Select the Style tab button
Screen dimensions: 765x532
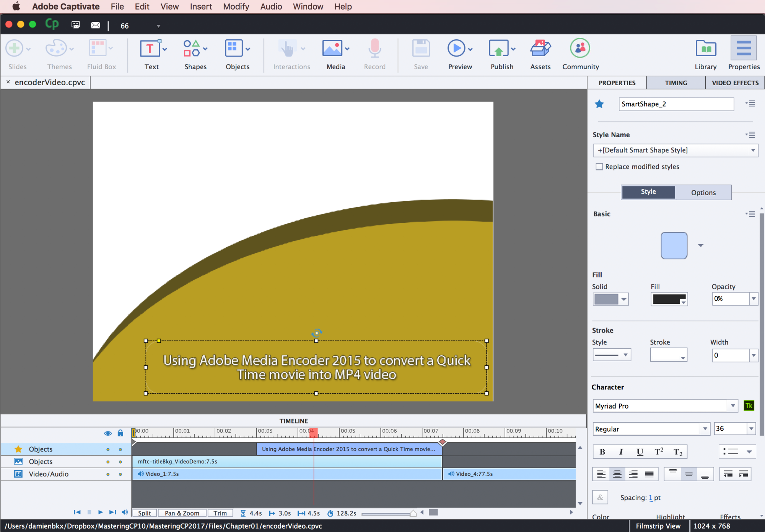pos(648,192)
